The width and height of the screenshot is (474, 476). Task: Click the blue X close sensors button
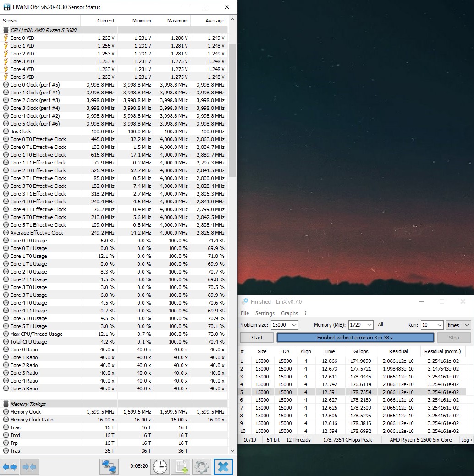point(223,466)
